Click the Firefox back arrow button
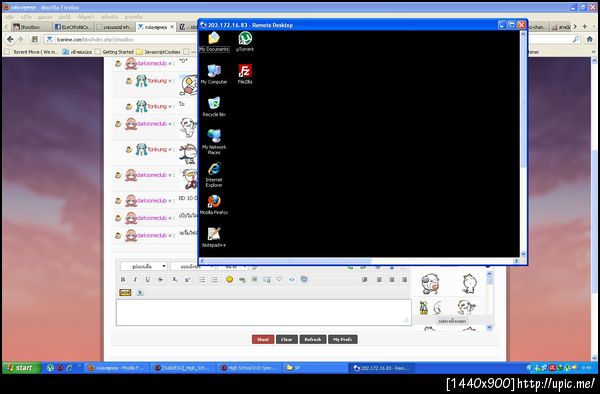 pos(10,39)
